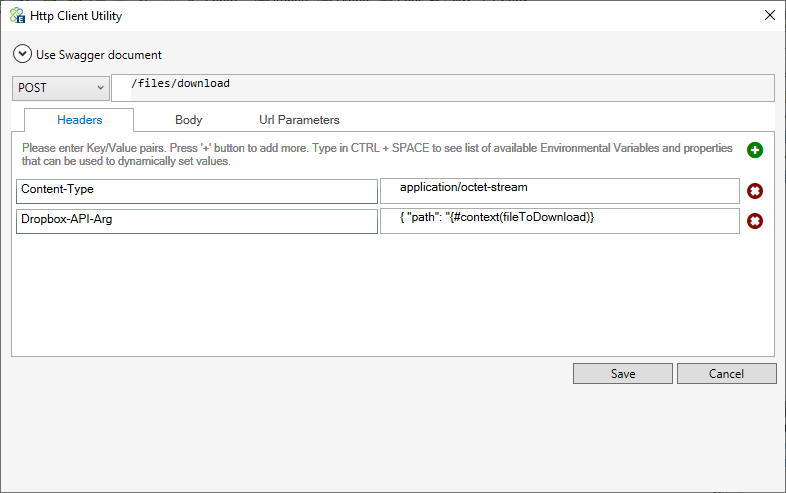Click the /files/download URL field
The image size is (786, 493).
coord(443,88)
